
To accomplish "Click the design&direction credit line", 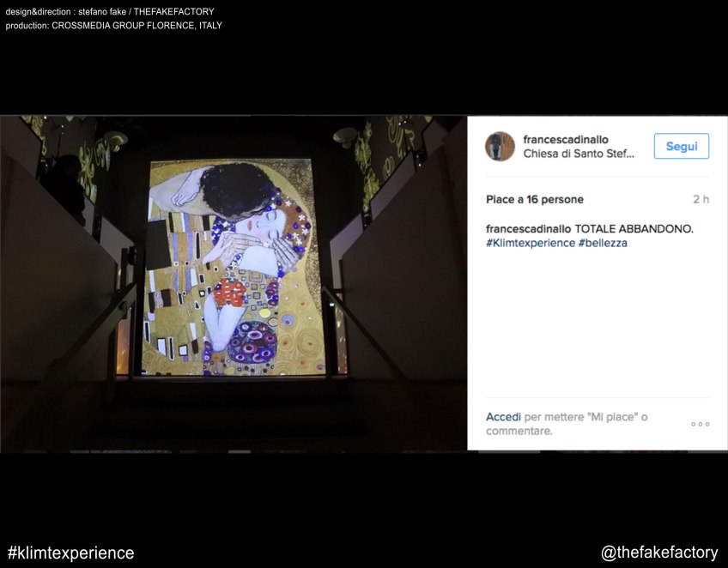I will pos(110,12).
